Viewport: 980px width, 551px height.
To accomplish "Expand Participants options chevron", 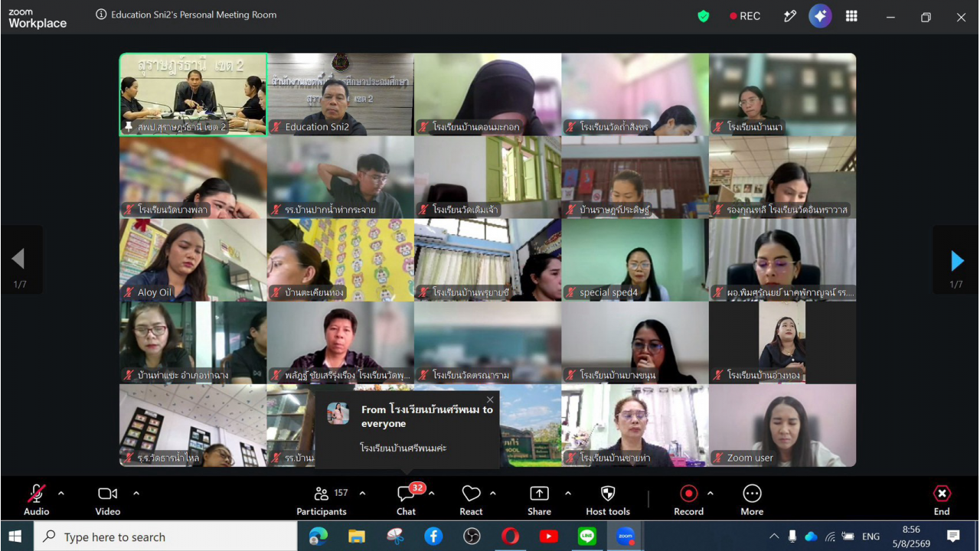I will (x=362, y=494).
